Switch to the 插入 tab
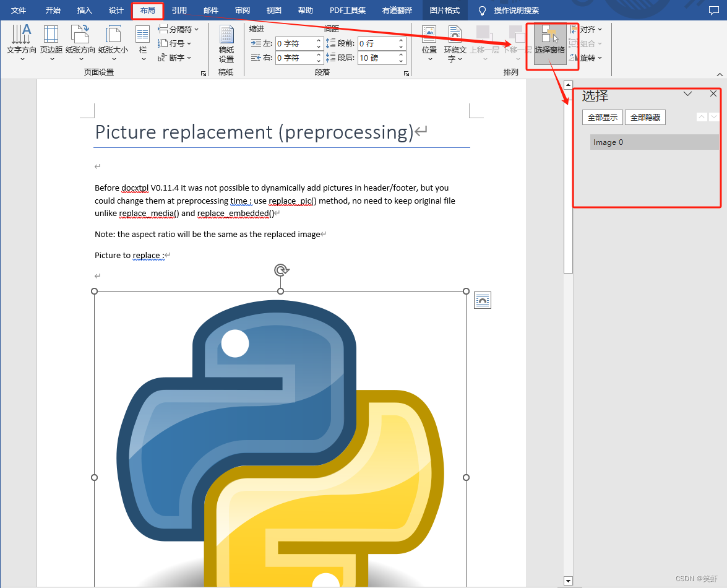The width and height of the screenshot is (727, 588). click(x=84, y=10)
